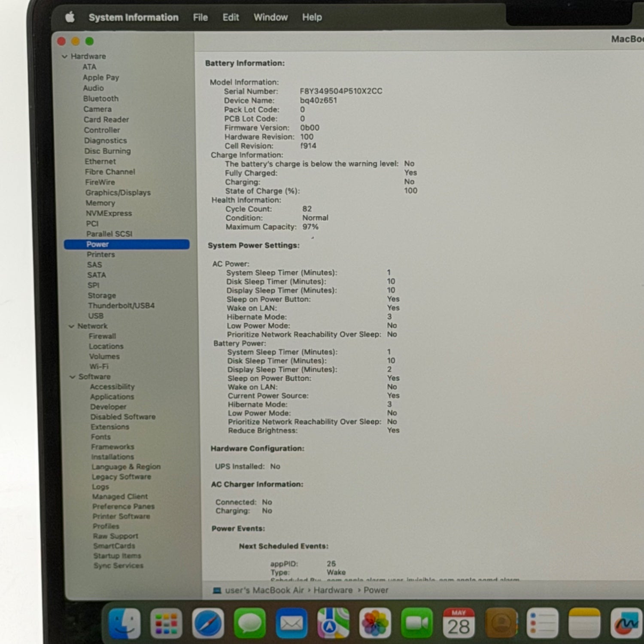Open Contacts from the Dock

pos(501,623)
